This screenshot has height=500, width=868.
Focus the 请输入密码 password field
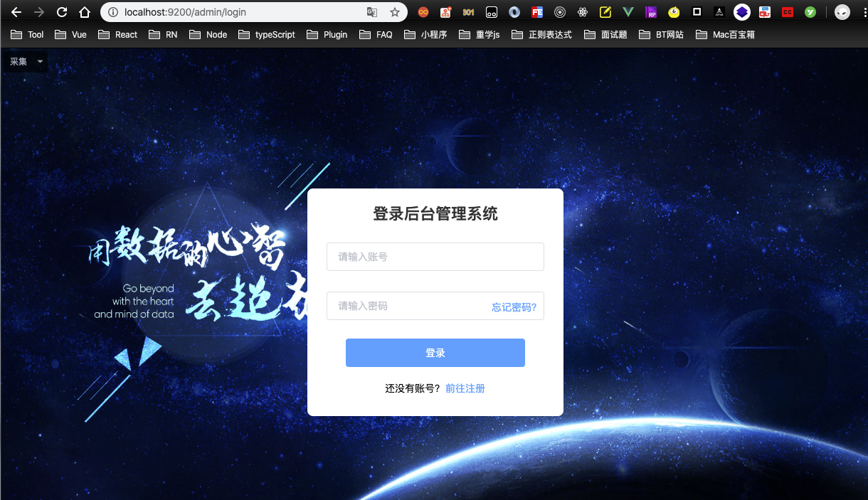435,306
